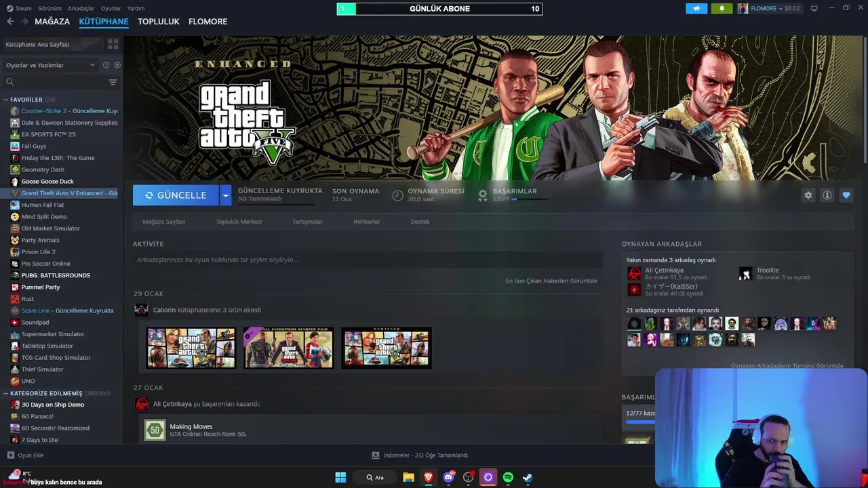The width and height of the screenshot is (868, 488).
Task: Open the Rehberler link
Action: click(367, 222)
